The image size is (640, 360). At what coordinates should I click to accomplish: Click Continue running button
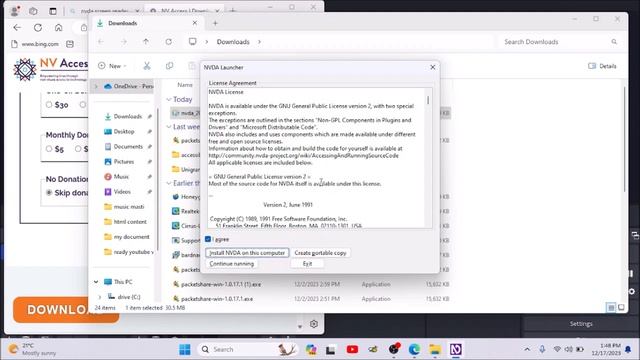(x=231, y=264)
